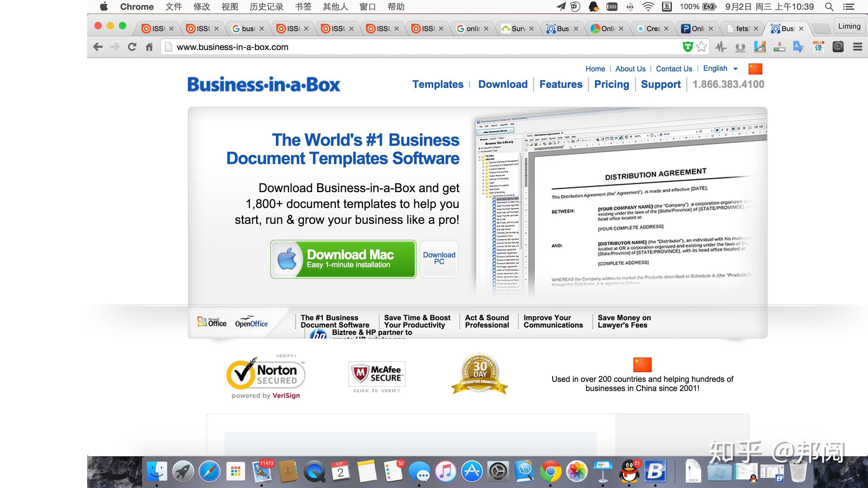Viewport: 868px width, 488px height.
Task: Open the Trash in the dock
Action: coord(798,471)
